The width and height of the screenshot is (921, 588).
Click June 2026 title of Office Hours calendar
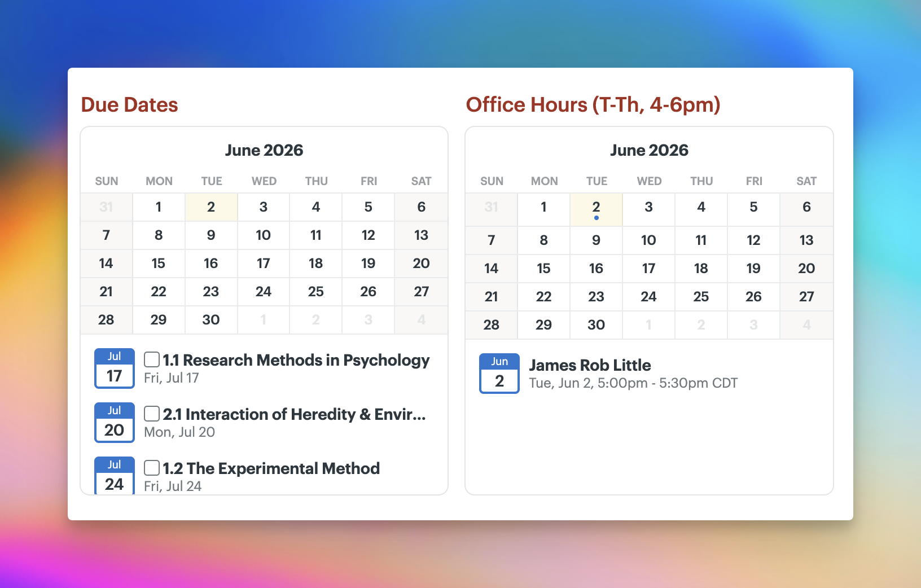click(x=649, y=150)
